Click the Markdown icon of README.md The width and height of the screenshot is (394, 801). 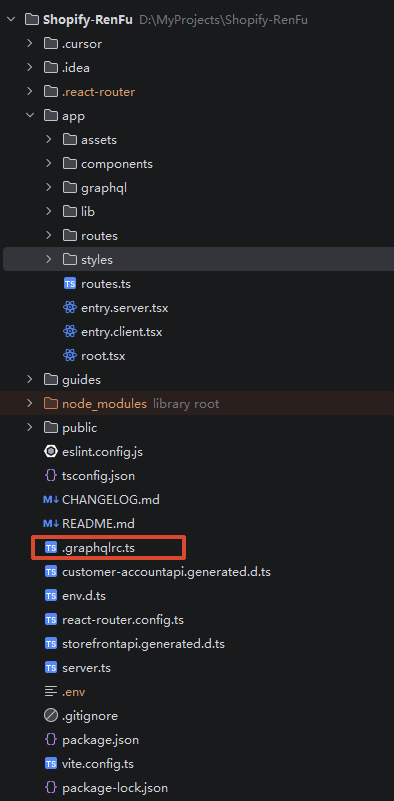51,524
